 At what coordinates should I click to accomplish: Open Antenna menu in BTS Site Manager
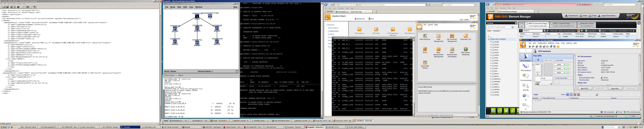tap(569, 43)
